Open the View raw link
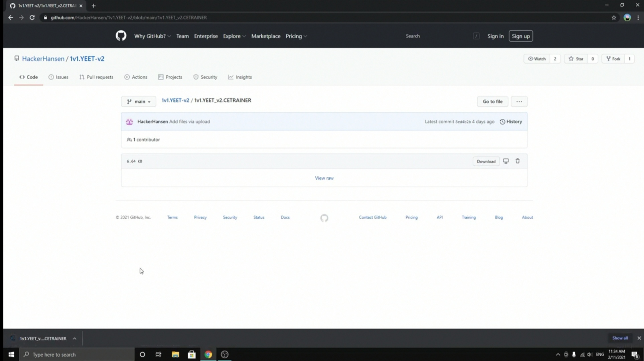 coord(324,178)
